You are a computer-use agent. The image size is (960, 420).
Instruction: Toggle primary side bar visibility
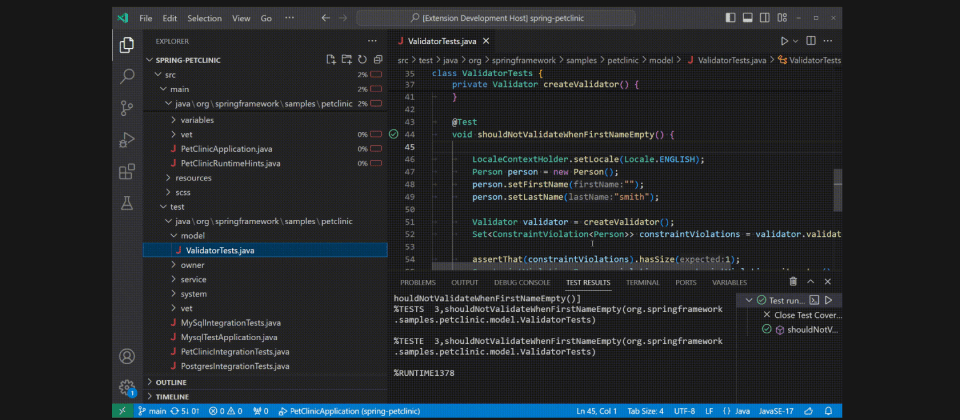click(730, 18)
